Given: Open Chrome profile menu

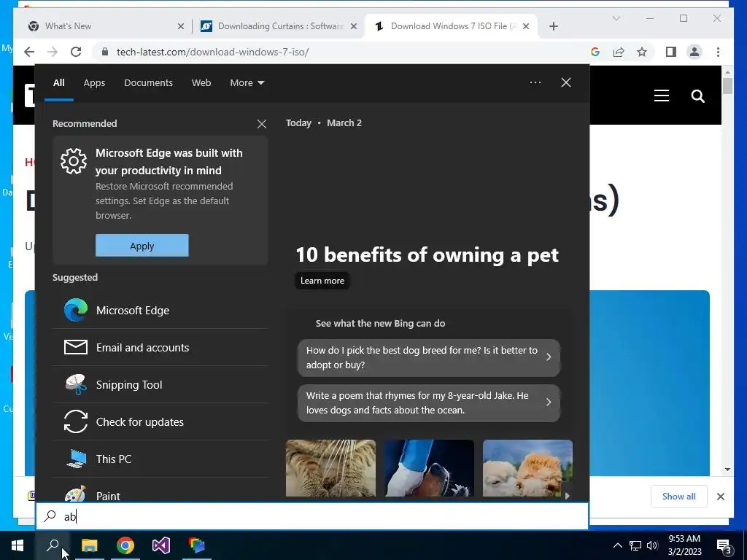Looking at the screenshot, I should pyautogui.click(x=694, y=52).
